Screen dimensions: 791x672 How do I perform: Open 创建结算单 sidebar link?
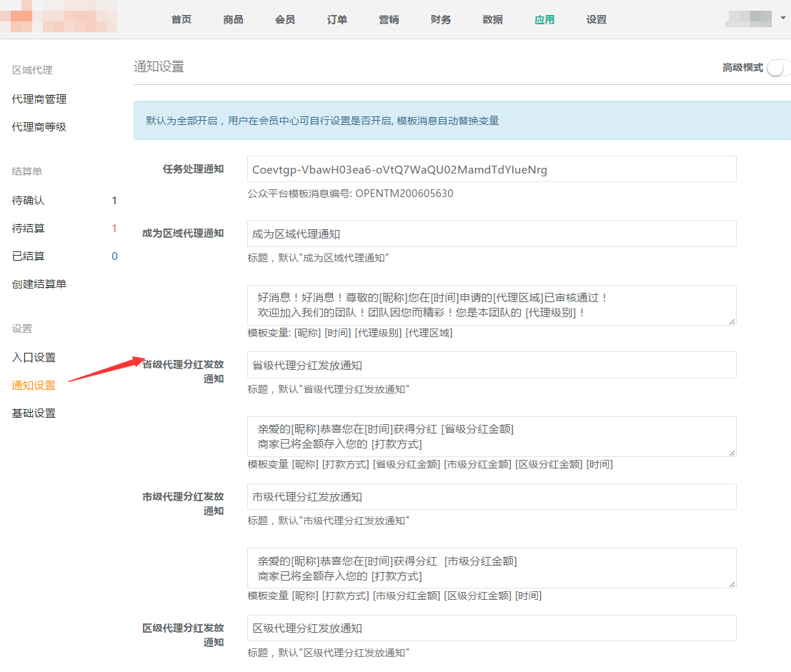point(39,284)
